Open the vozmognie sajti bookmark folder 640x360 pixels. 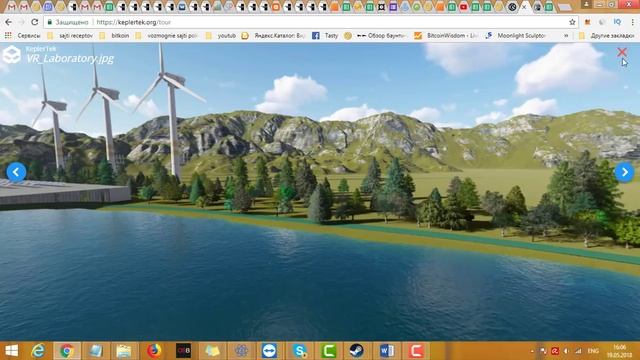tap(167, 36)
